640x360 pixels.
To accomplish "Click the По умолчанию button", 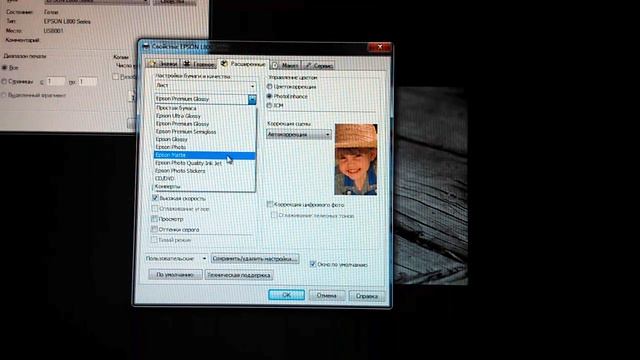I will (175, 275).
